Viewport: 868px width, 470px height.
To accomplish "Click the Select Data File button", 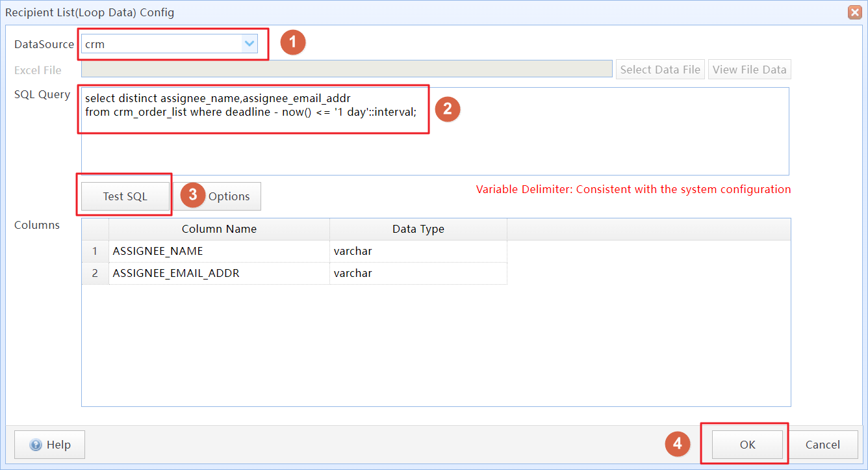I will (660, 70).
